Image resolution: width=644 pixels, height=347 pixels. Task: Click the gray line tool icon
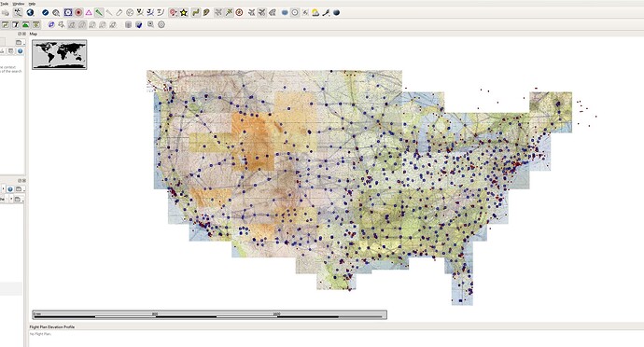click(x=109, y=13)
